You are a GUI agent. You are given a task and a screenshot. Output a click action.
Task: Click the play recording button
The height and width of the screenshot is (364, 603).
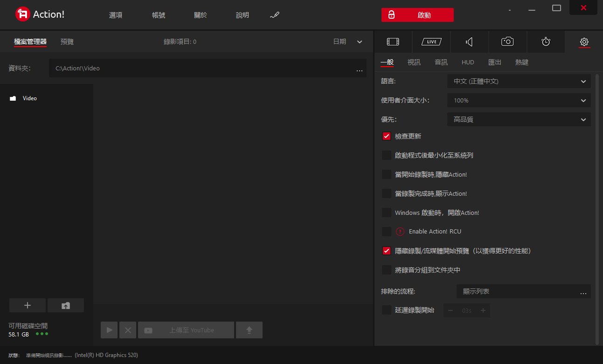109,330
